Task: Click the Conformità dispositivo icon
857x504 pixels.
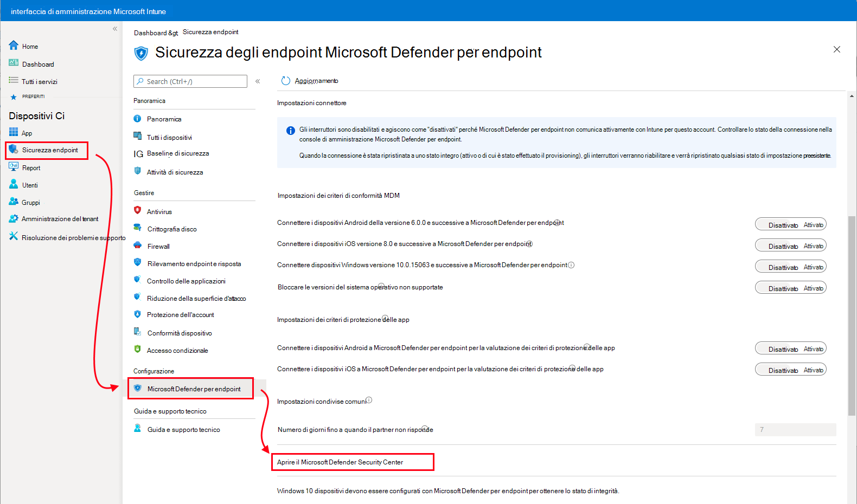Action: (x=138, y=332)
